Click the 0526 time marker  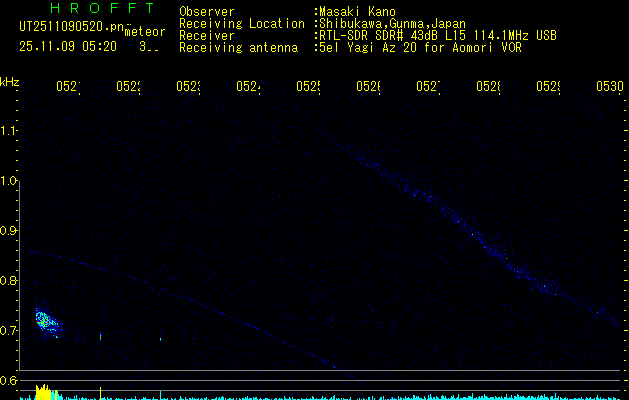click(368, 86)
